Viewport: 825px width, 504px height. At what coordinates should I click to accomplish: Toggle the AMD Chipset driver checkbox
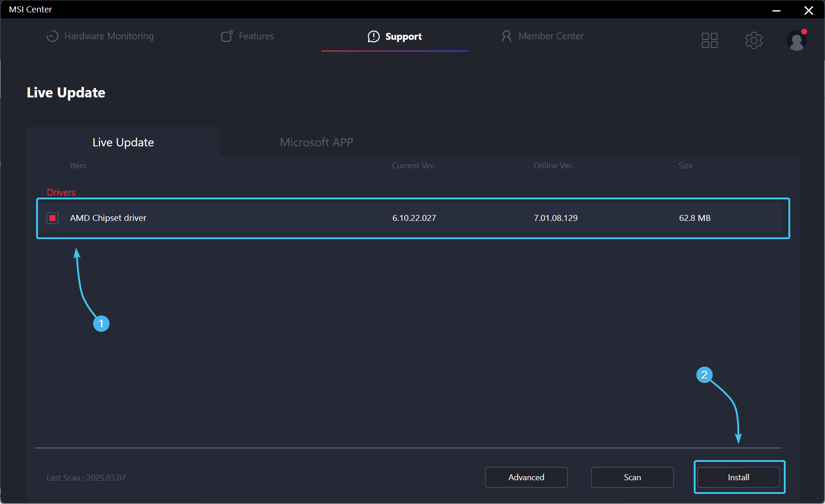53,218
